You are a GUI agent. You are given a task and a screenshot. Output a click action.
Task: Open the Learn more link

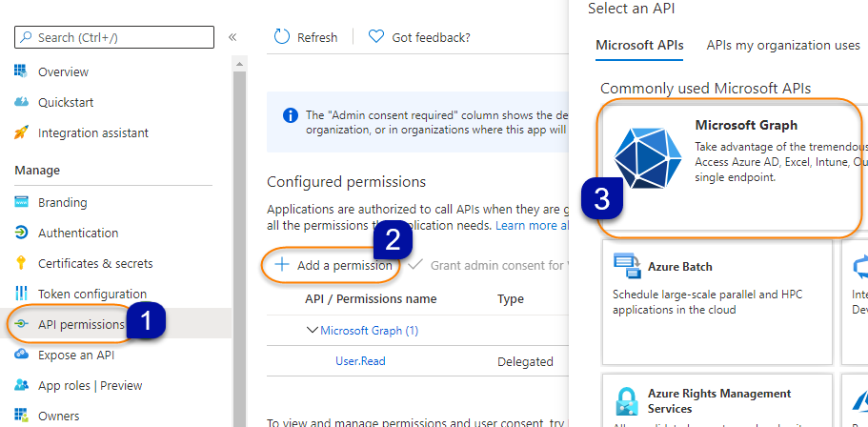click(532, 225)
